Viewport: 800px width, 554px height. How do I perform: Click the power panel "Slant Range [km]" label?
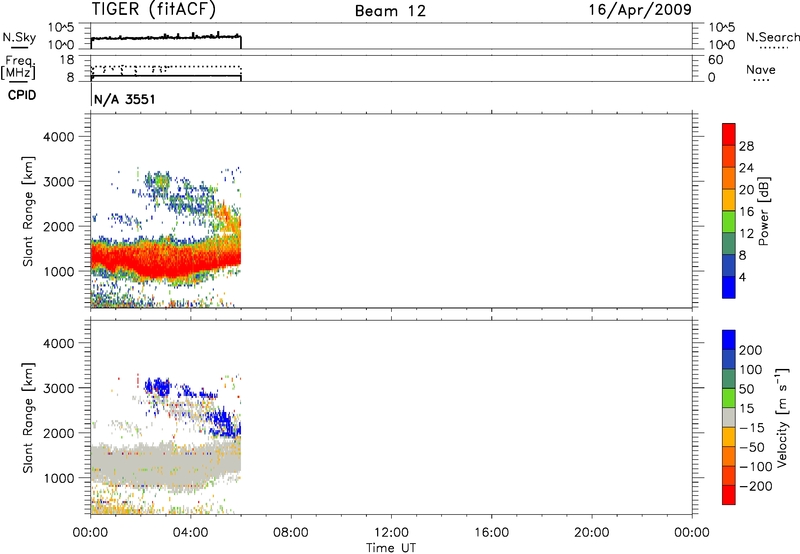pyautogui.click(x=28, y=211)
